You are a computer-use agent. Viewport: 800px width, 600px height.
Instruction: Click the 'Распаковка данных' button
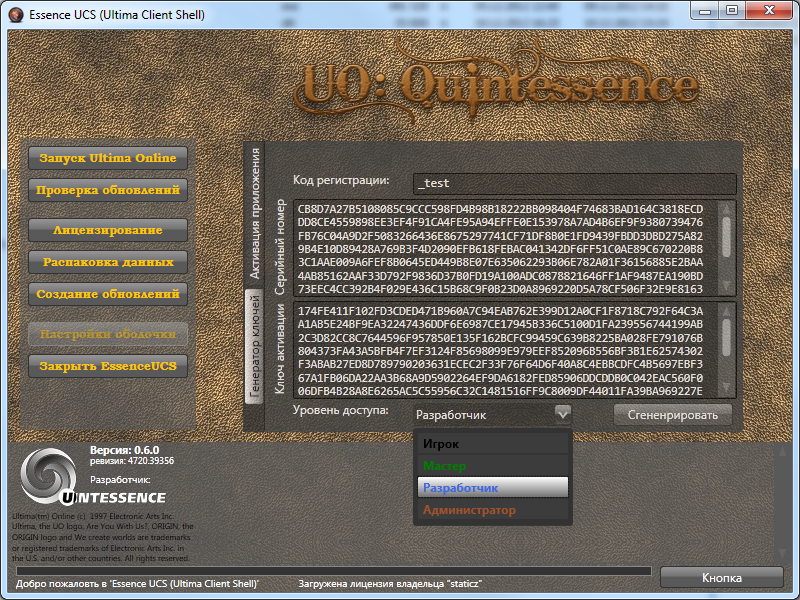(x=108, y=262)
